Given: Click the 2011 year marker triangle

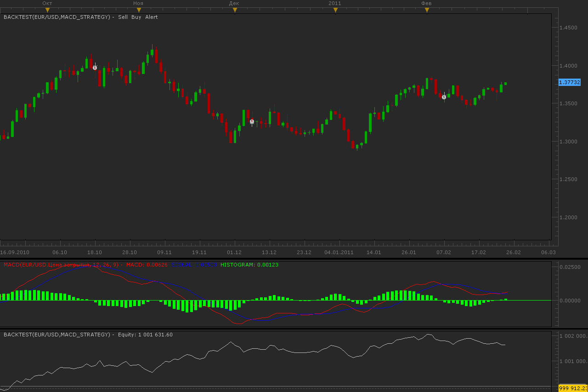Looking at the screenshot, I should (335, 10).
